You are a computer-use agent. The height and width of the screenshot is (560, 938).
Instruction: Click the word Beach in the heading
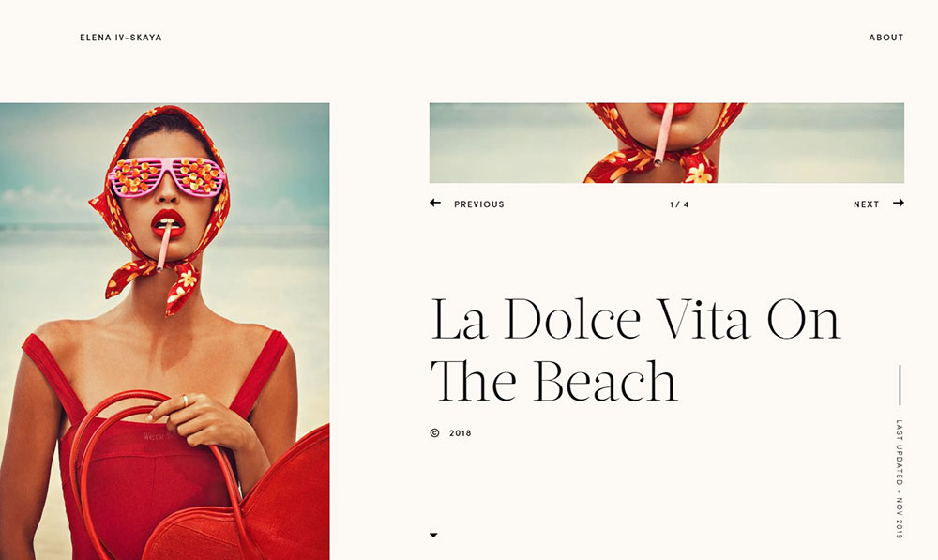(604, 383)
